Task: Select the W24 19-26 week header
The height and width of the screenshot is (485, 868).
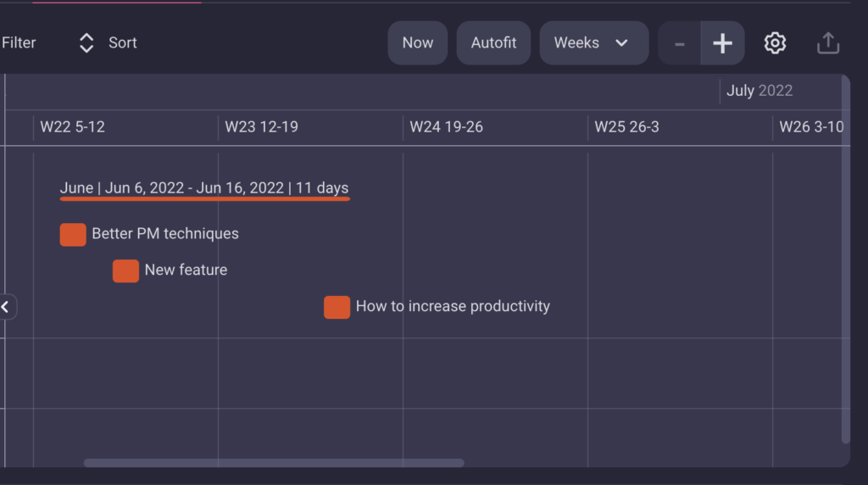Action: click(x=446, y=127)
